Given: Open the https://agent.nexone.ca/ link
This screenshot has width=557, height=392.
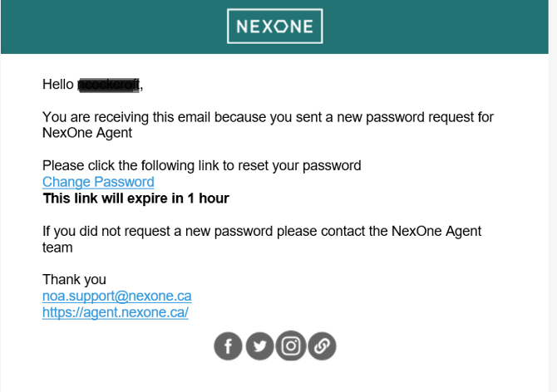Looking at the screenshot, I should tap(116, 312).
